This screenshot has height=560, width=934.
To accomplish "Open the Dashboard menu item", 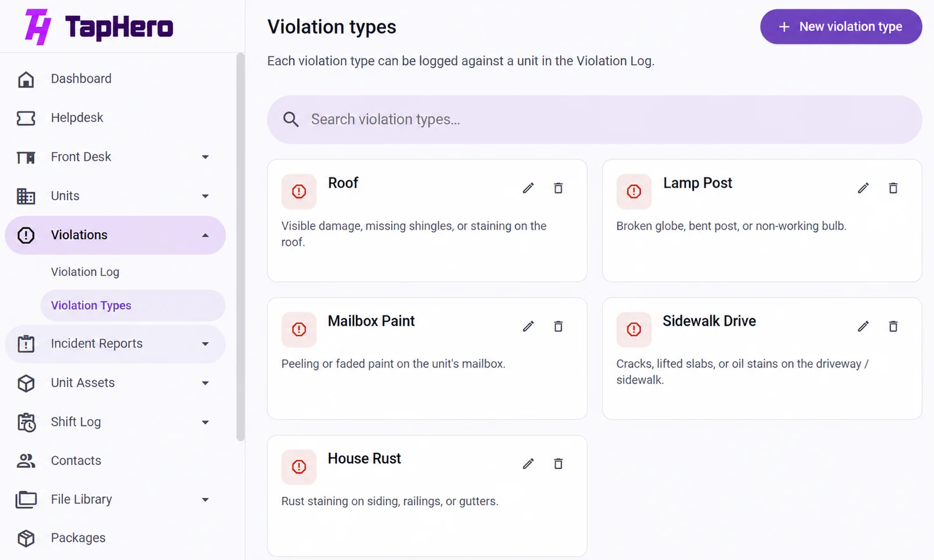I will coord(116,79).
